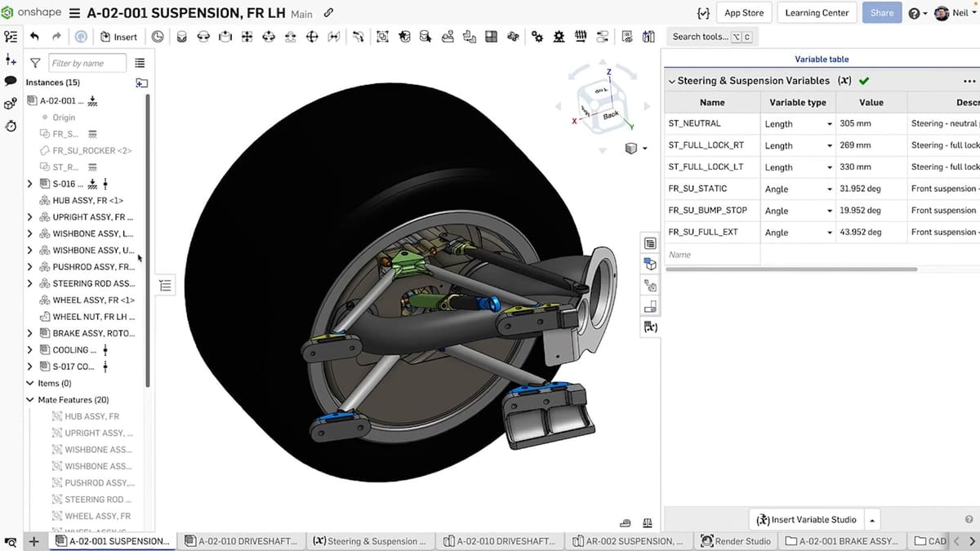Click the Undo arrow in the toolbar
This screenshot has width=980, height=551.
(34, 37)
